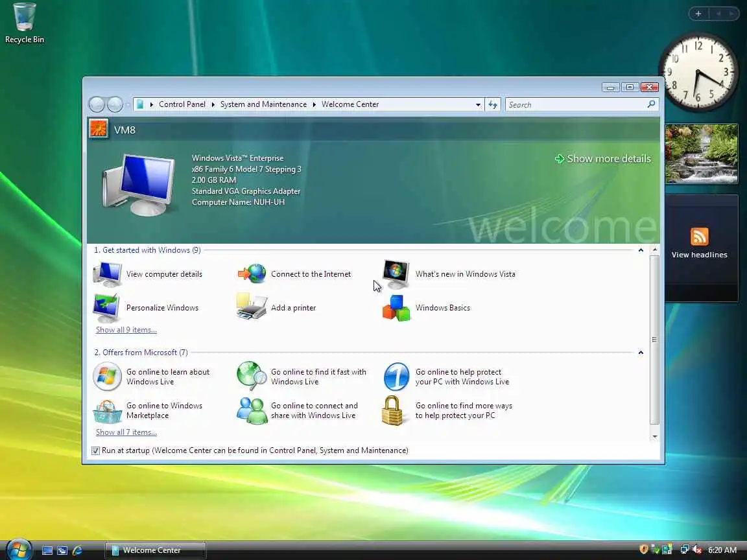Click Show Desktop in Quick Launch
The image size is (747, 560).
pos(47,550)
